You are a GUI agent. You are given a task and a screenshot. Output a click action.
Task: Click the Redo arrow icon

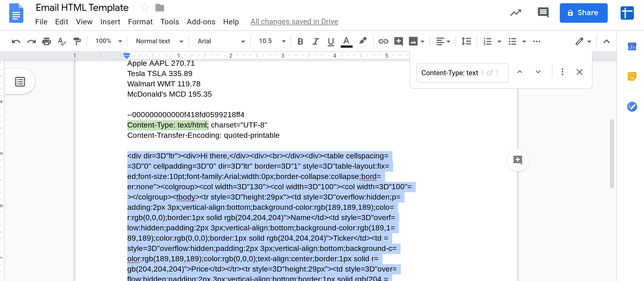(x=31, y=41)
